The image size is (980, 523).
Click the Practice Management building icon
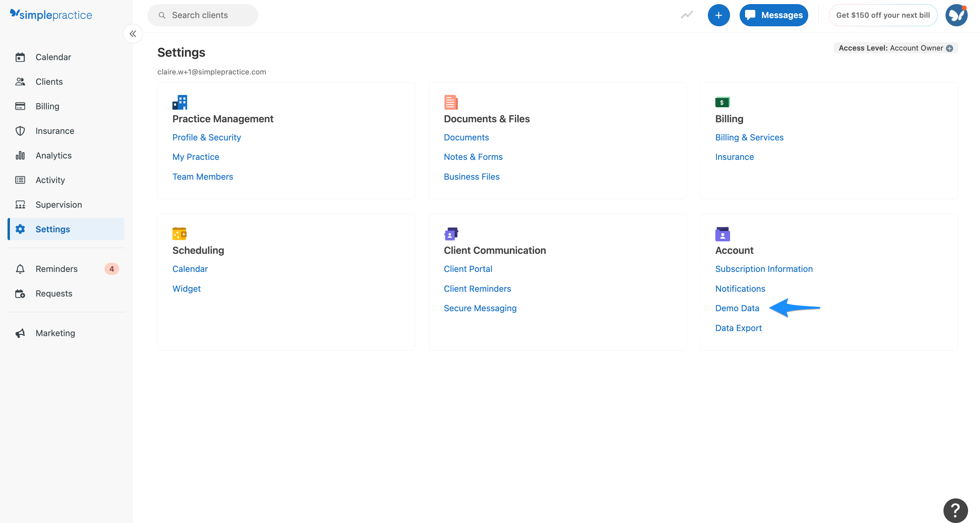point(179,102)
